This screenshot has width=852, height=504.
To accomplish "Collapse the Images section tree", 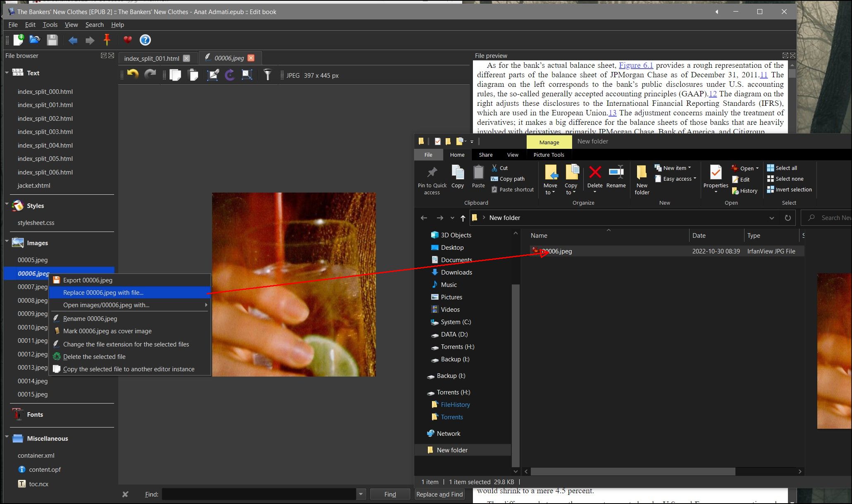I will [x=7, y=242].
